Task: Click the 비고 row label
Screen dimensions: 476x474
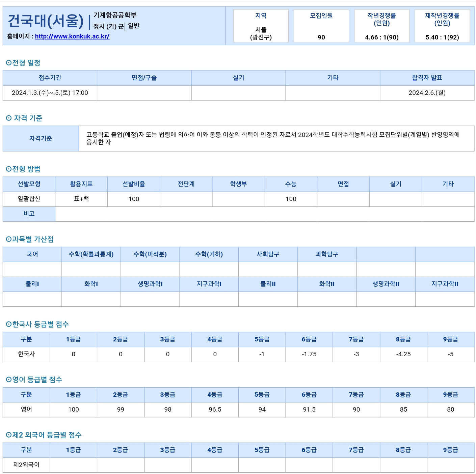Action: click(29, 214)
